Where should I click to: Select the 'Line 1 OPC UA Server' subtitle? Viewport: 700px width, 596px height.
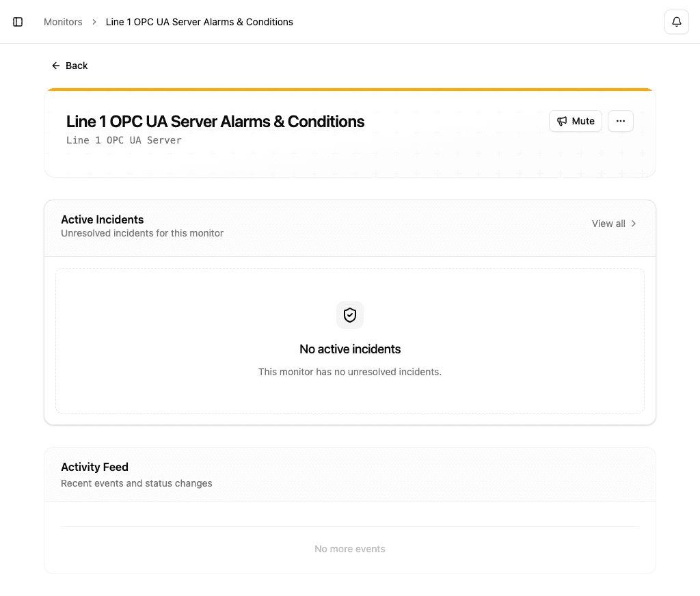124,140
